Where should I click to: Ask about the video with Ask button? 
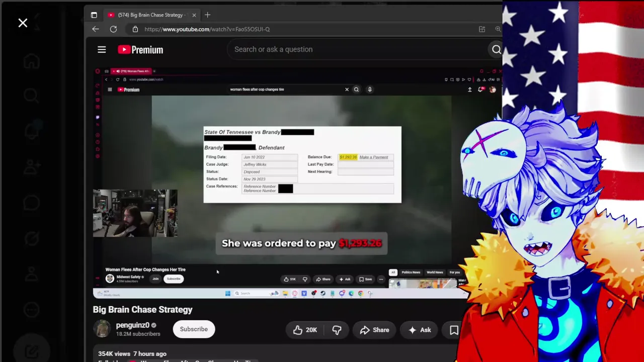tap(420, 330)
